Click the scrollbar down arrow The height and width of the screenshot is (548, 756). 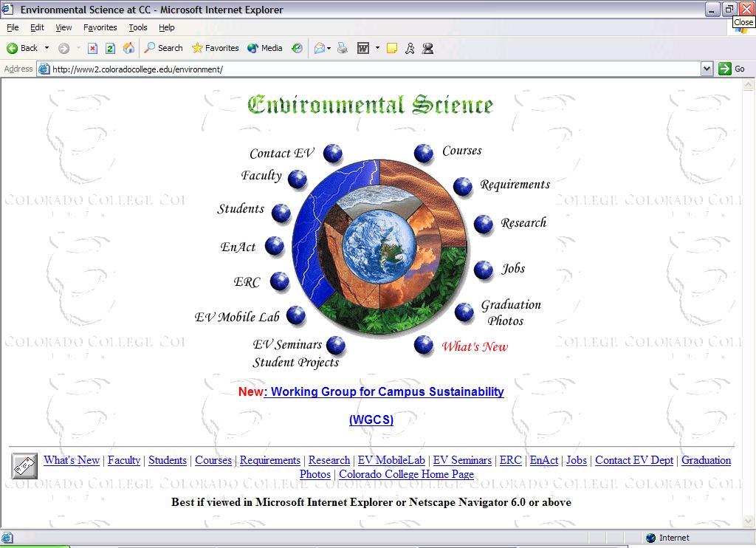(749, 522)
